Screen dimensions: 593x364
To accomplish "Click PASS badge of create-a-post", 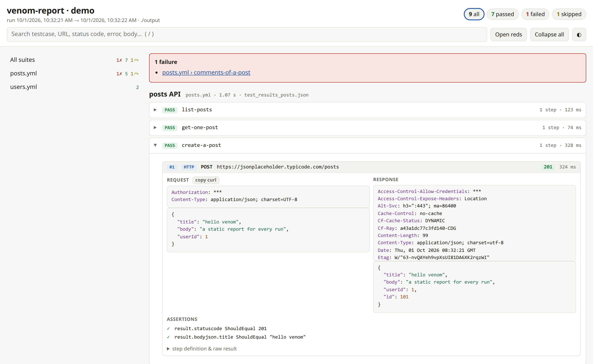I will pos(170,146).
